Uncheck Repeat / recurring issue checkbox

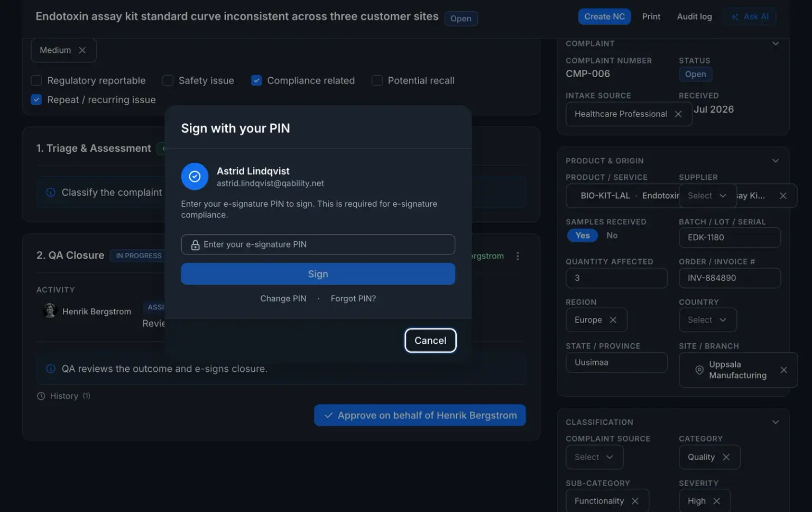36,99
